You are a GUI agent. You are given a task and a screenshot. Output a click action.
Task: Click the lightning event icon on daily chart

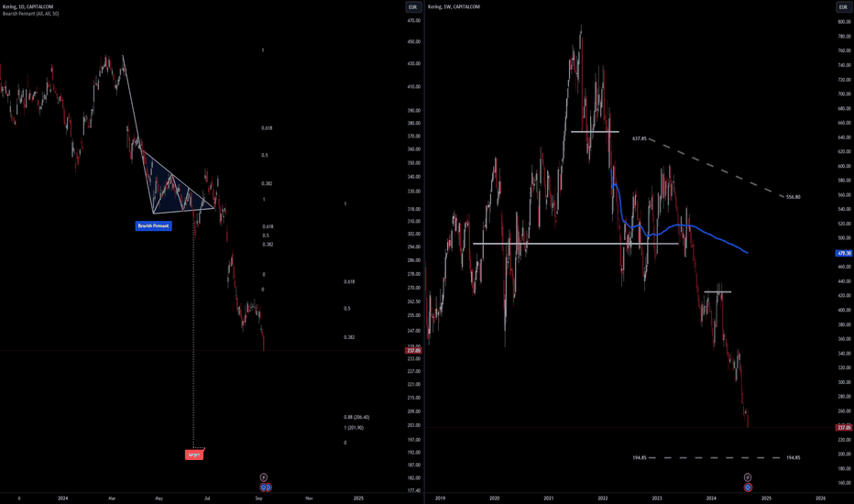[264, 477]
